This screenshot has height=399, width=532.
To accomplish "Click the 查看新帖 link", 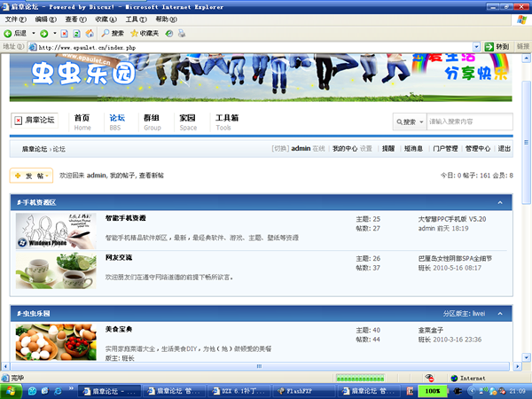I will click(152, 176).
